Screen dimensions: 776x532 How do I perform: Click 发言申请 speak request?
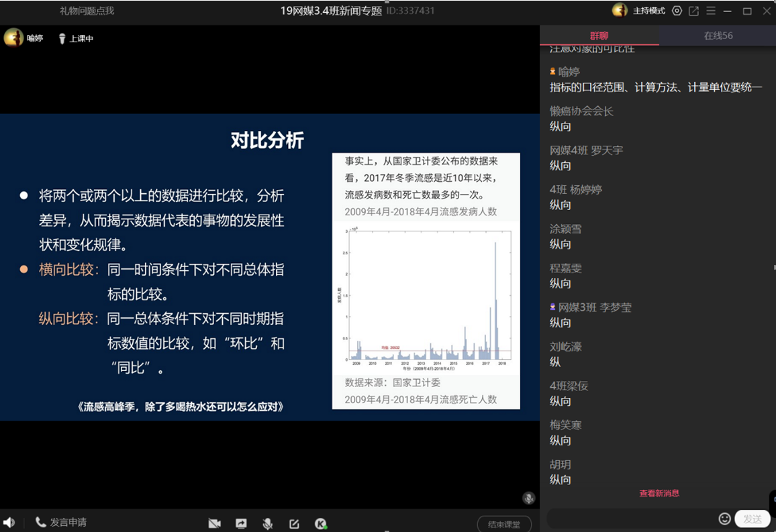click(61, 522)
